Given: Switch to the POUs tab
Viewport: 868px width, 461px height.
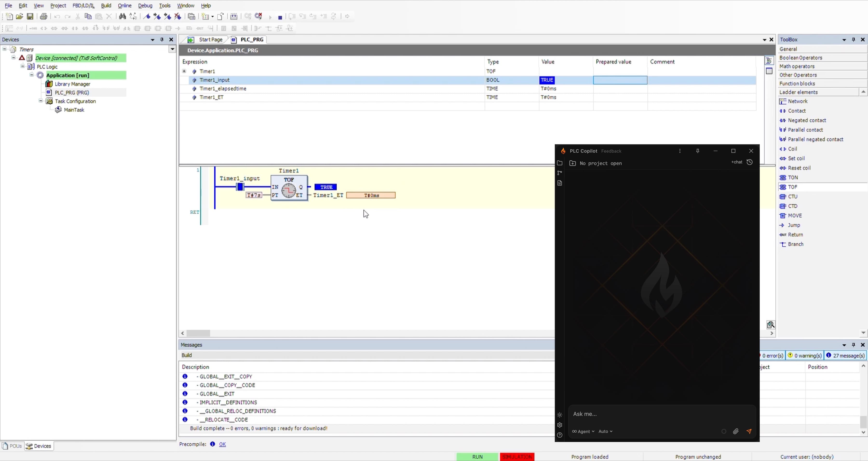Looking at the screenshot, I should [x=12, y=446].
